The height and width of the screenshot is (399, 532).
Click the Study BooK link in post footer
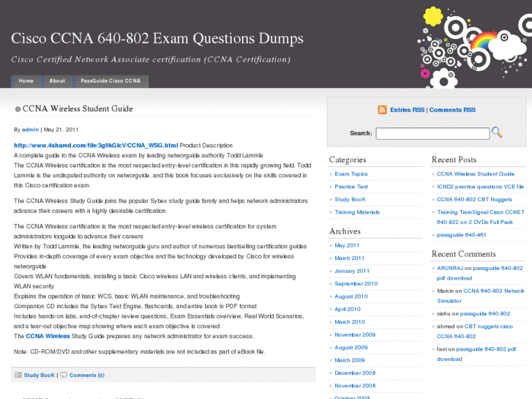(39, 376)
